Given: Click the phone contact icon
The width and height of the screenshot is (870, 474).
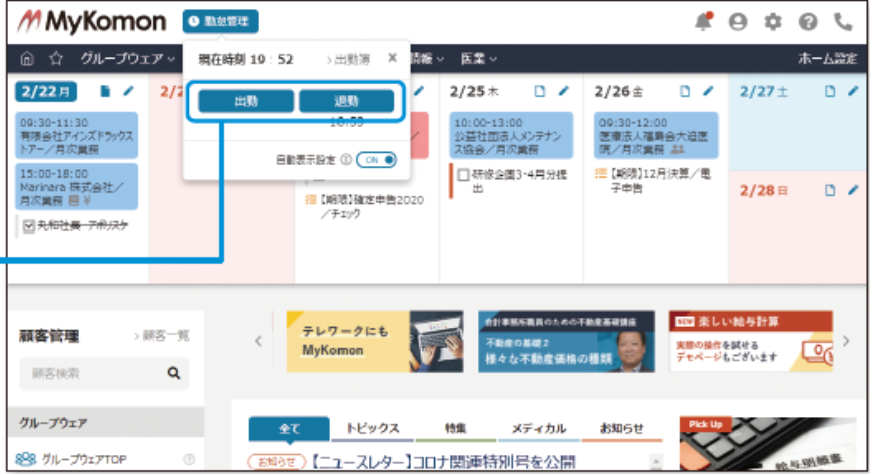Looking at the screenshot, I should (x=843, y=22).
